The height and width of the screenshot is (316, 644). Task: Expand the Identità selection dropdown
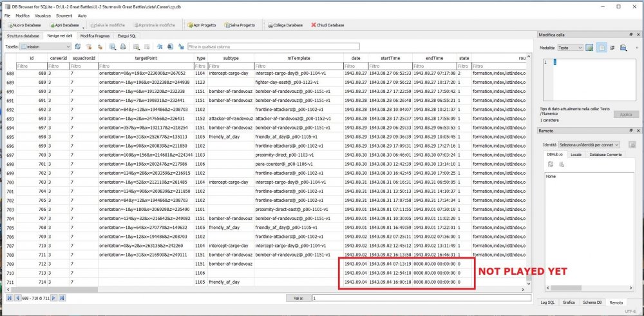pos(590,145)
